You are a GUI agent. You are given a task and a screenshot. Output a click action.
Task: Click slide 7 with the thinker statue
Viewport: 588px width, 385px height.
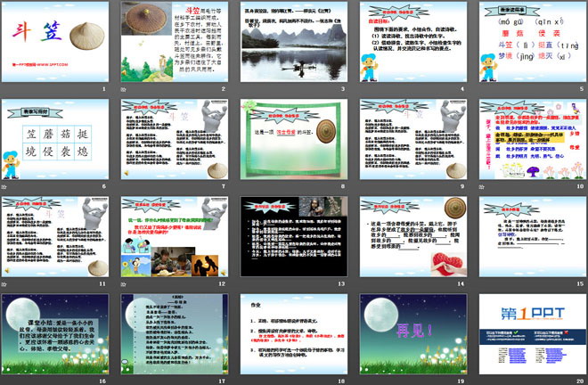pyautogui.click(x=174, y=140)
